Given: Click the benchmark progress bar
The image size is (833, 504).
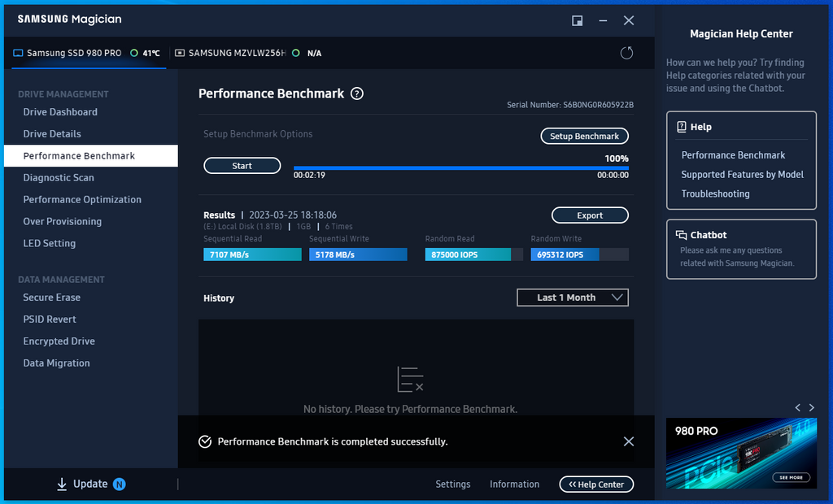Looking at the screenshot, I should 461,167.
